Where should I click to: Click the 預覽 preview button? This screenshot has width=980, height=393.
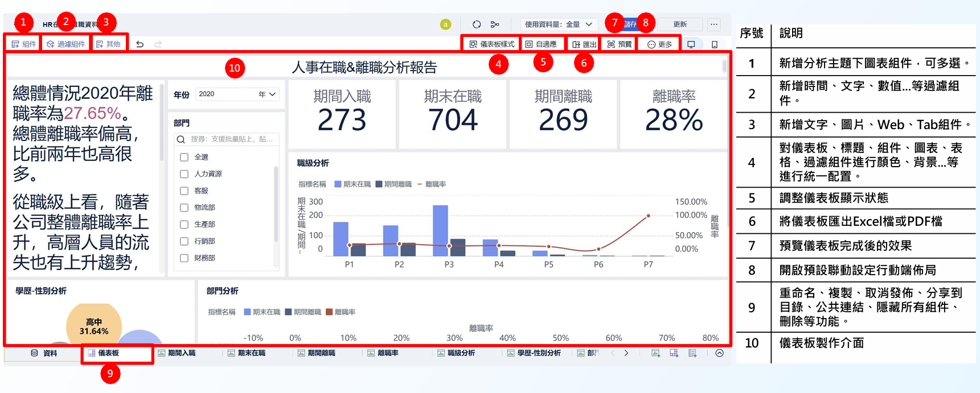pos(620,44)
